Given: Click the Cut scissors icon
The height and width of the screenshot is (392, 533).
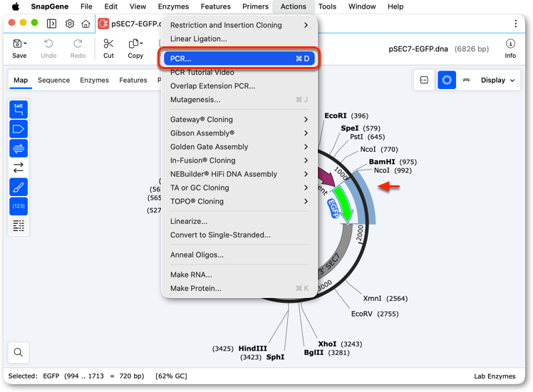Looking at the screenshot, I should pyautogui.click(x=108, y=43).
